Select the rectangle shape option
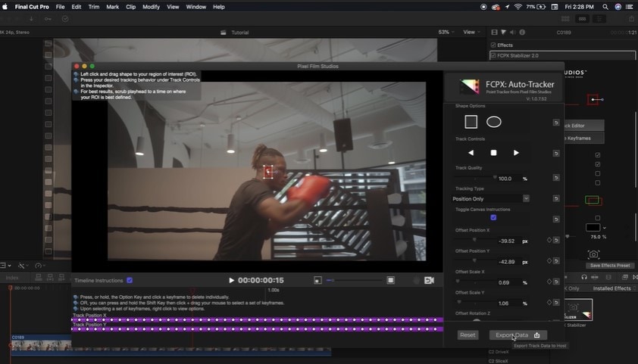Screen dimensions: 638x364 [x=471, y=122]
